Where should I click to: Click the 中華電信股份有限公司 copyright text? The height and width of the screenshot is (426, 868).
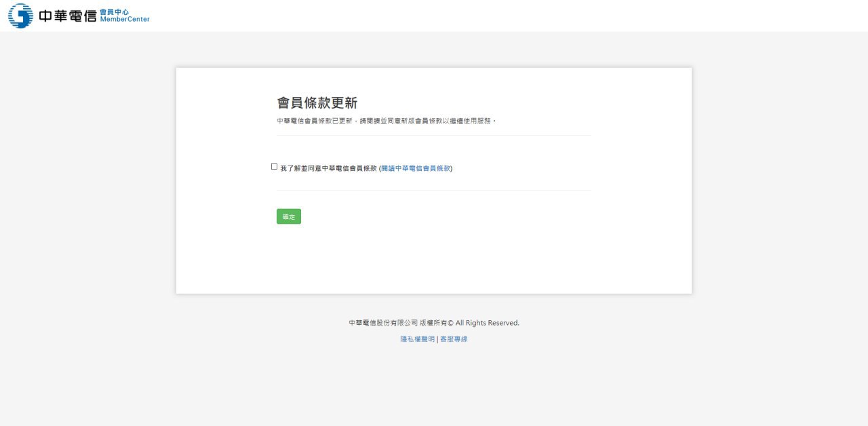[x=383, y=324]
